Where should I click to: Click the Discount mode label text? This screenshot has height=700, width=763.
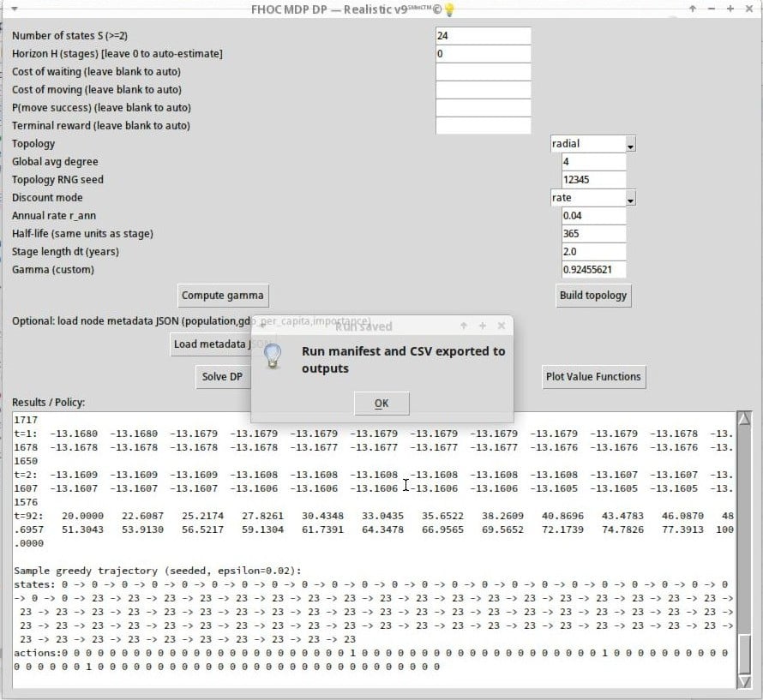47,198
